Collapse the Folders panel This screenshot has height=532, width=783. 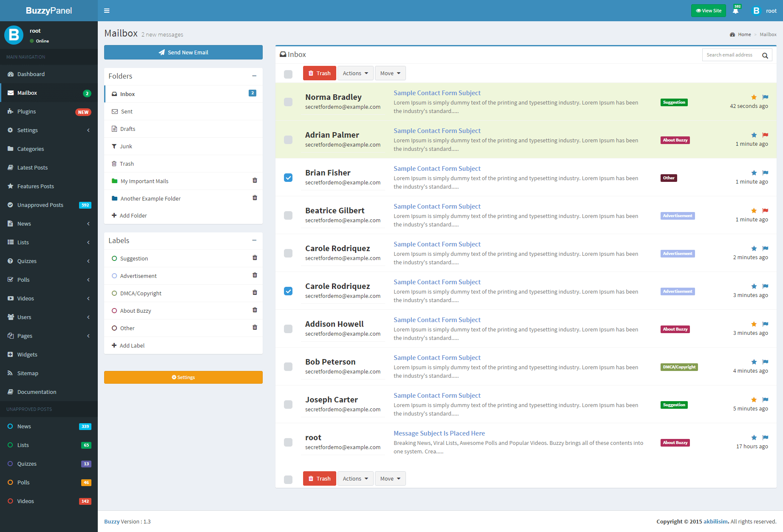click(x=254, y=76)
